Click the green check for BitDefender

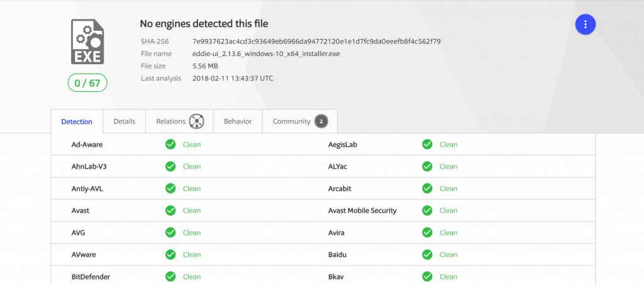point(170,276)
